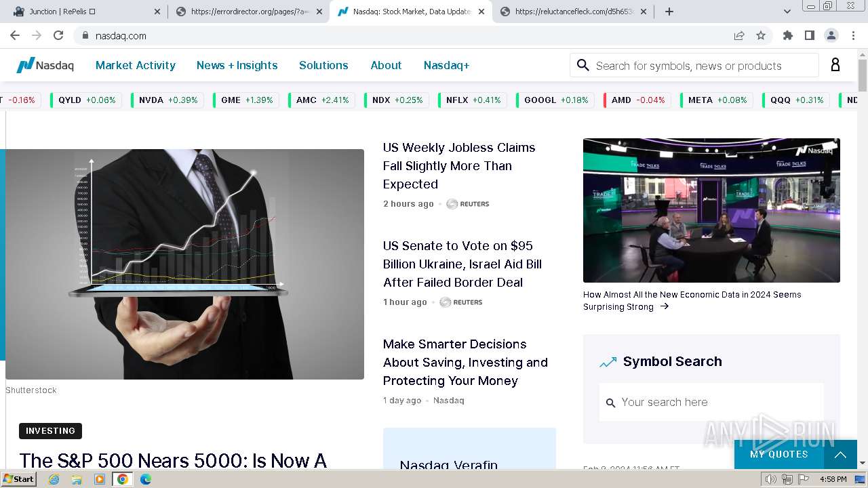Launch Microsoft Edge from the taskbar

(x=146, y=479)
